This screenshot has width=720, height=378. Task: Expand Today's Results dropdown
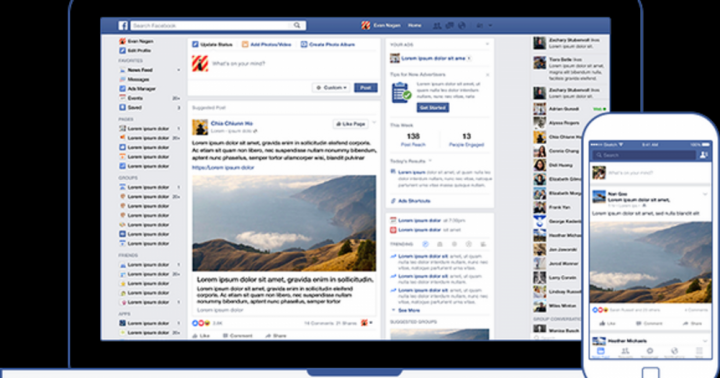pyautogui.click(x=430, y=161)
